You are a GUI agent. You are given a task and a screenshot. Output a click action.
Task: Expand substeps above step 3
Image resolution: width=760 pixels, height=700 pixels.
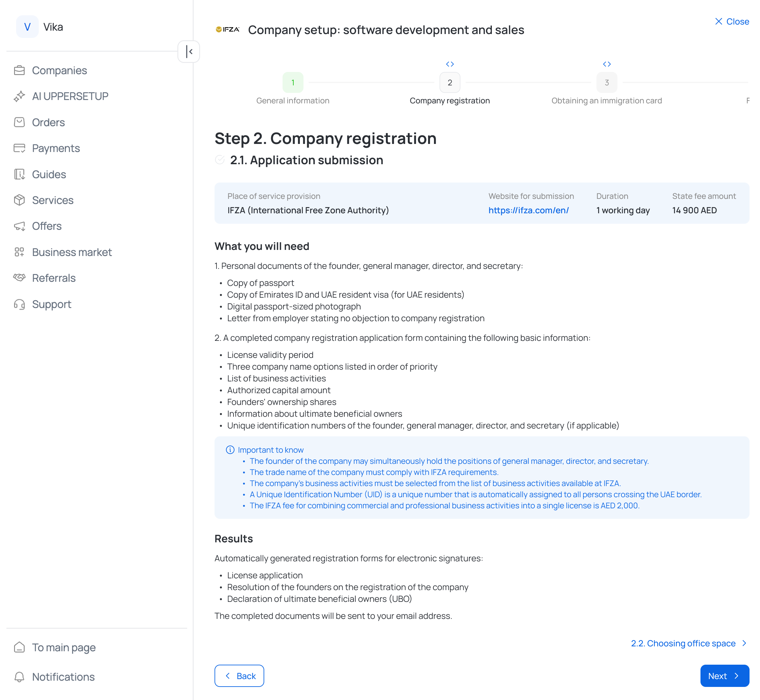(x=607, y=64)
